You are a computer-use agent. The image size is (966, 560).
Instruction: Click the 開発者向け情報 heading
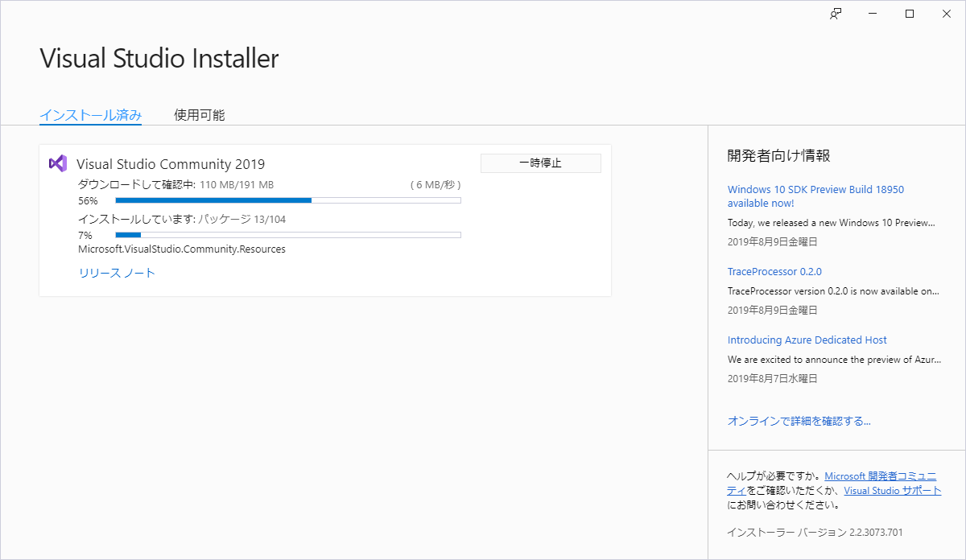click(x=779, y=156)
